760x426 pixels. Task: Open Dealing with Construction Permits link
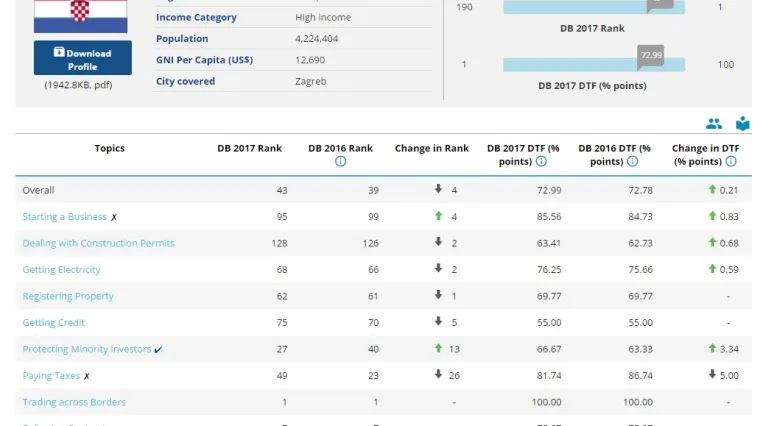point(98,243)
